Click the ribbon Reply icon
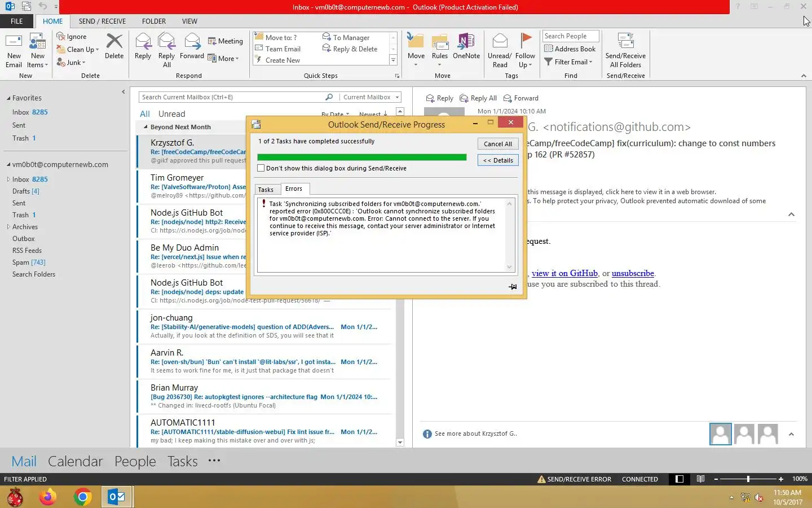This screenshot has width=812, height=508. (x=143, y=41)
